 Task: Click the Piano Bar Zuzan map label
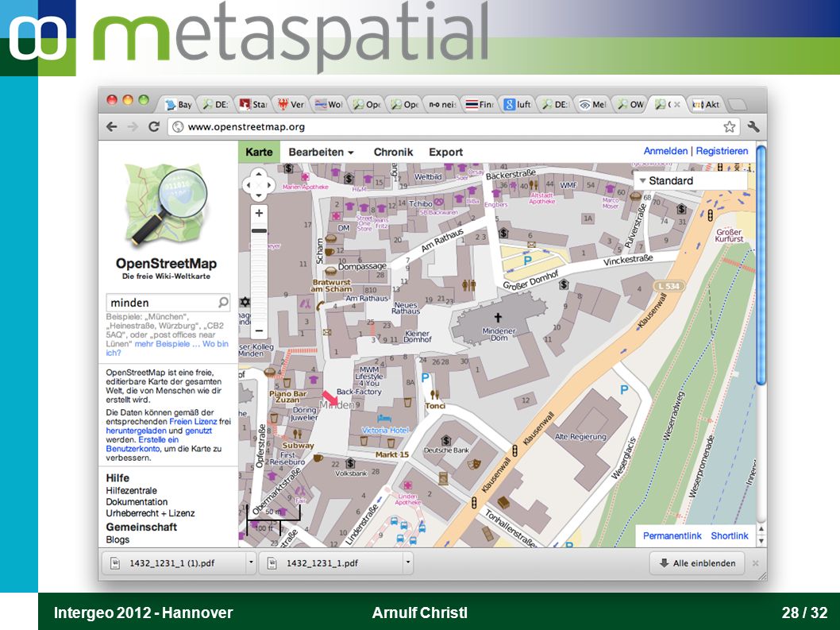coord(287,396)
